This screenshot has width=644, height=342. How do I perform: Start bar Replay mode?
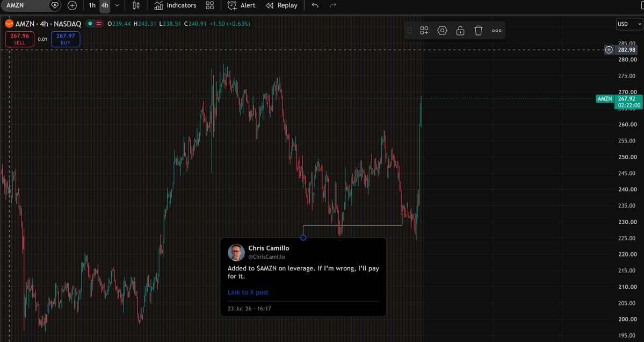[x=282, y=5]
